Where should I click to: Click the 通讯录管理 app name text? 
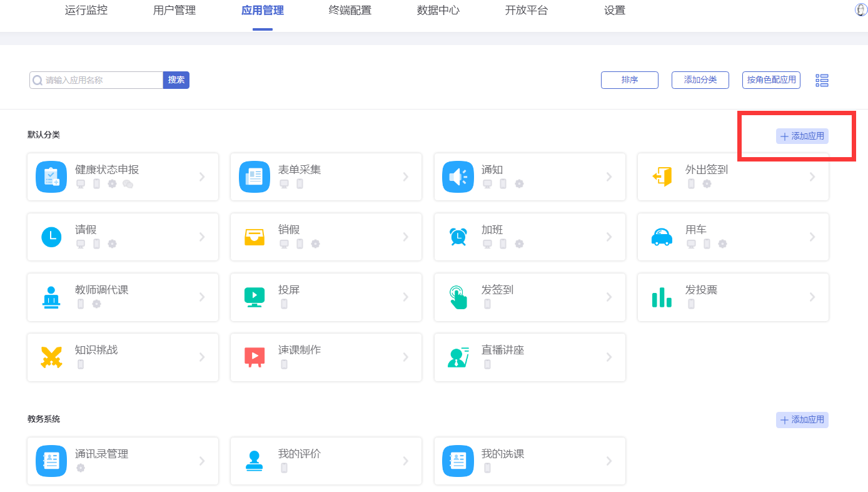pyautogui.click(x=102, y=454)
